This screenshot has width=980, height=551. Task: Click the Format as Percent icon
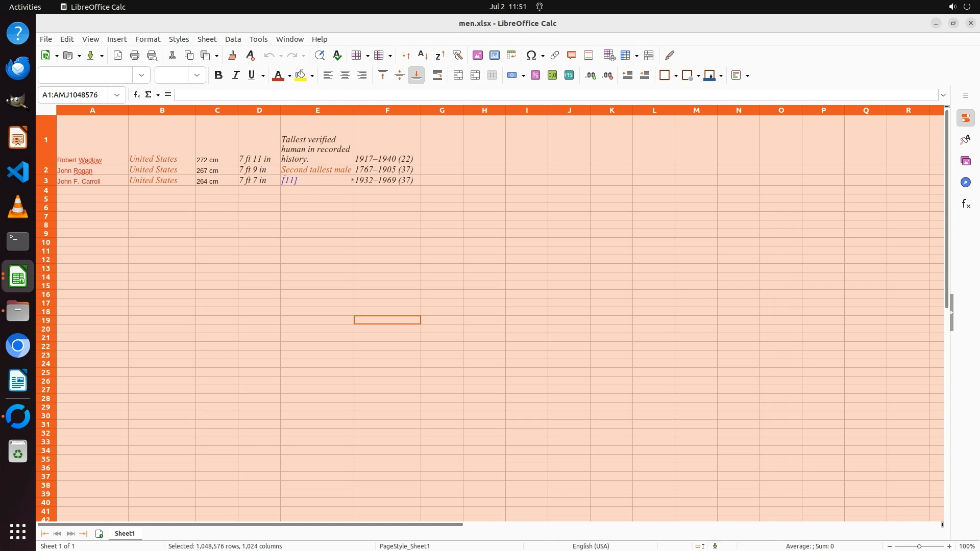[535, 76]
